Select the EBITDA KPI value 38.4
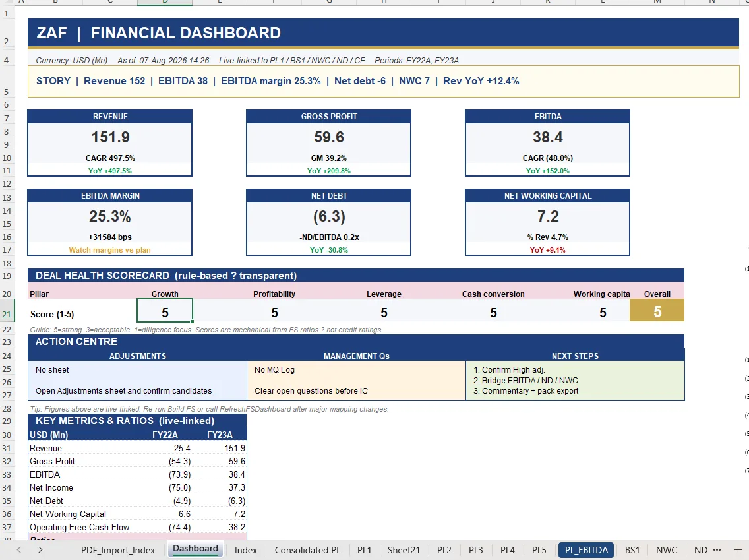This screenshot has height=560, width=749. [547, 137]
